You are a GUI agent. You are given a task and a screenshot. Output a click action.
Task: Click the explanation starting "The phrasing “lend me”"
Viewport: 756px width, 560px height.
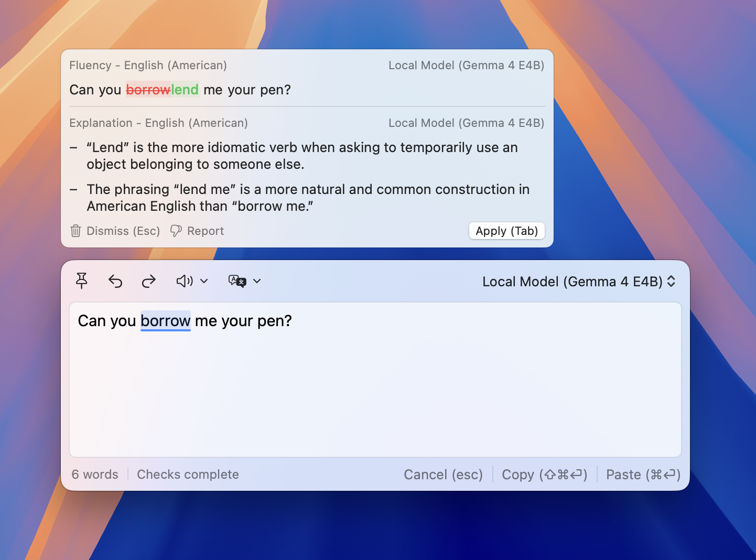[308, 198]
